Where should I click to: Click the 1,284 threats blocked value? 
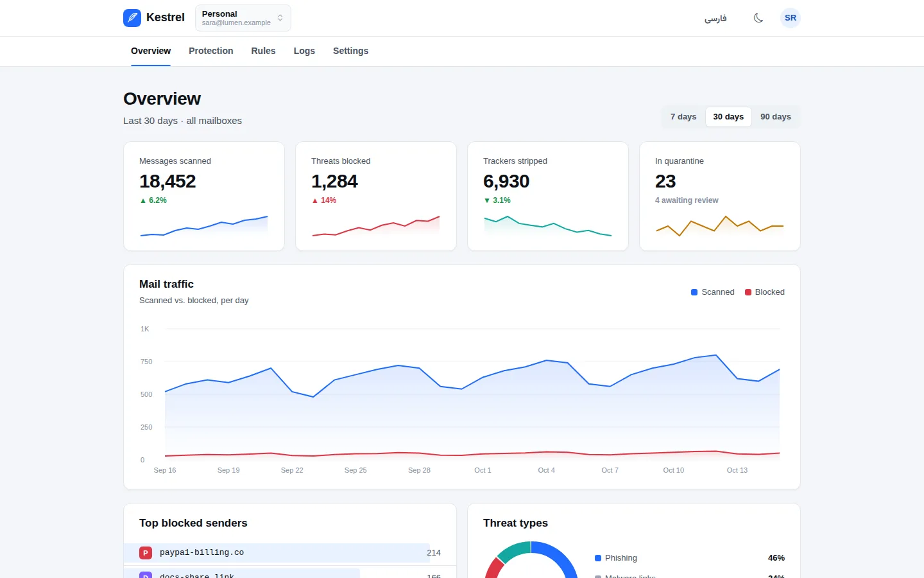334,181
